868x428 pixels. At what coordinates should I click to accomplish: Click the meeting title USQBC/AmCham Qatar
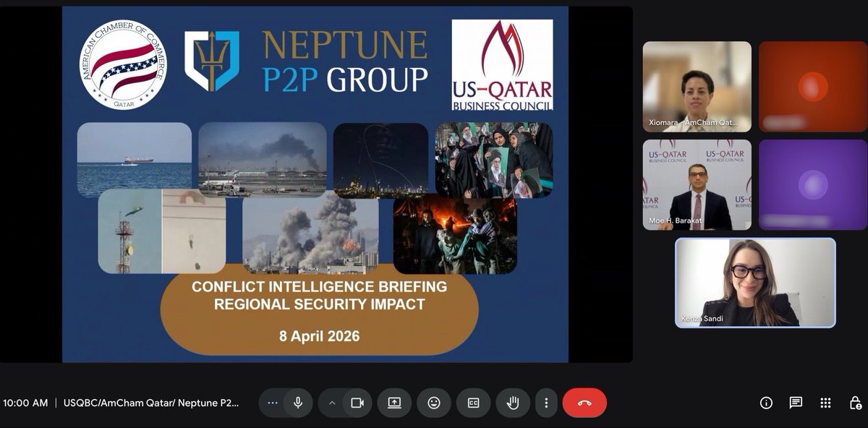click(150, 403)
